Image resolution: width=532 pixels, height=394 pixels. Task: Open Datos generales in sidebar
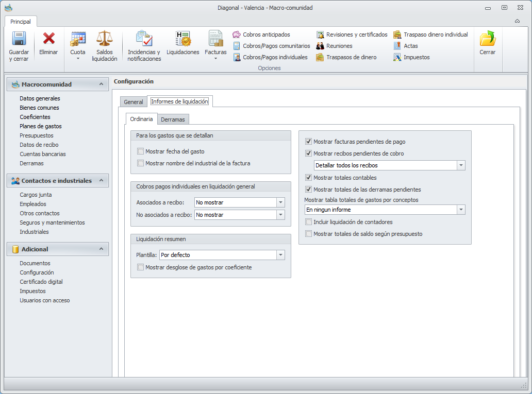point(40,98)
